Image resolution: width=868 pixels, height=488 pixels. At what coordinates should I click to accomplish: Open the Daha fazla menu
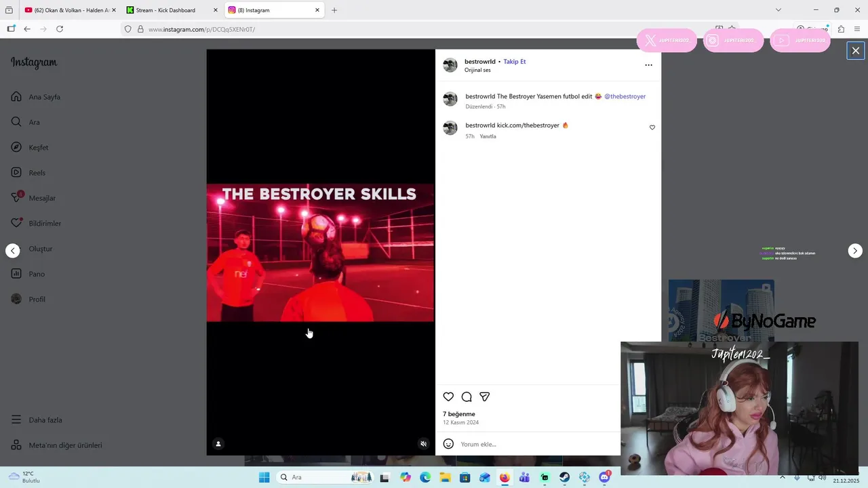click(x=37, y=420)
